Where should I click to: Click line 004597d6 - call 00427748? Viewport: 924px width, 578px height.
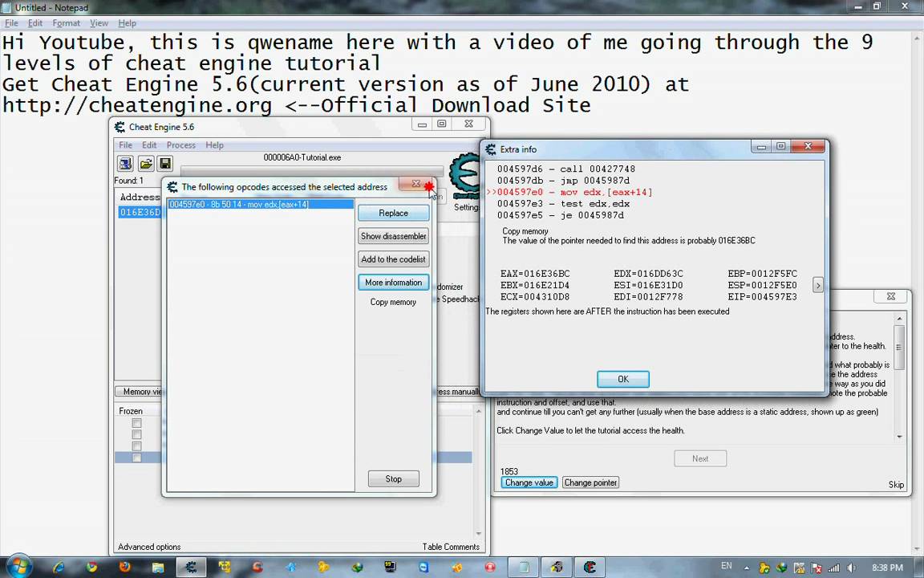click(565, 169)
